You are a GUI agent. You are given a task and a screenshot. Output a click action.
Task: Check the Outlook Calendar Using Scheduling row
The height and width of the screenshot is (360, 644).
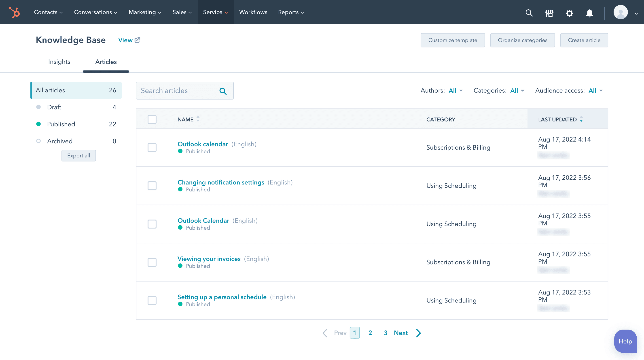click(152, 224)
